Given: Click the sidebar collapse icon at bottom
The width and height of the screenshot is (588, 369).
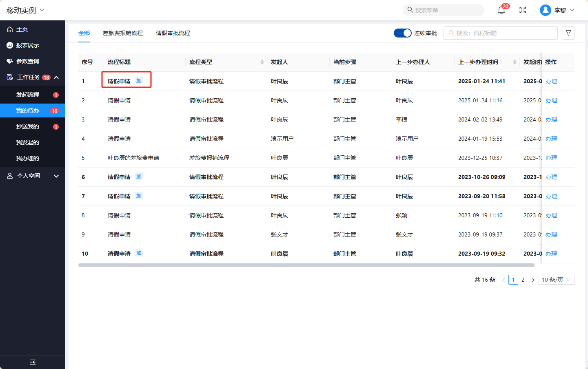Looking at the screenshot, I should pyautogui.click(x=33, y=362).
